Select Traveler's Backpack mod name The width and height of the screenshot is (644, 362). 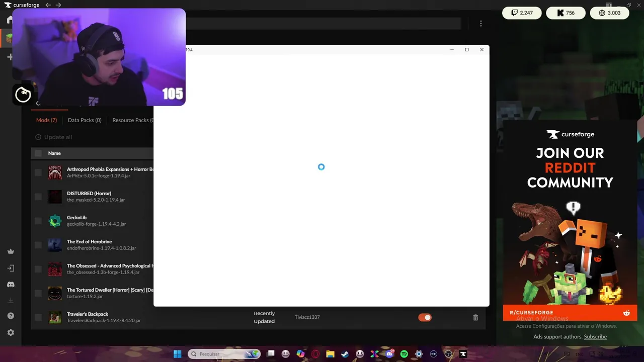[x=88, y=314]
